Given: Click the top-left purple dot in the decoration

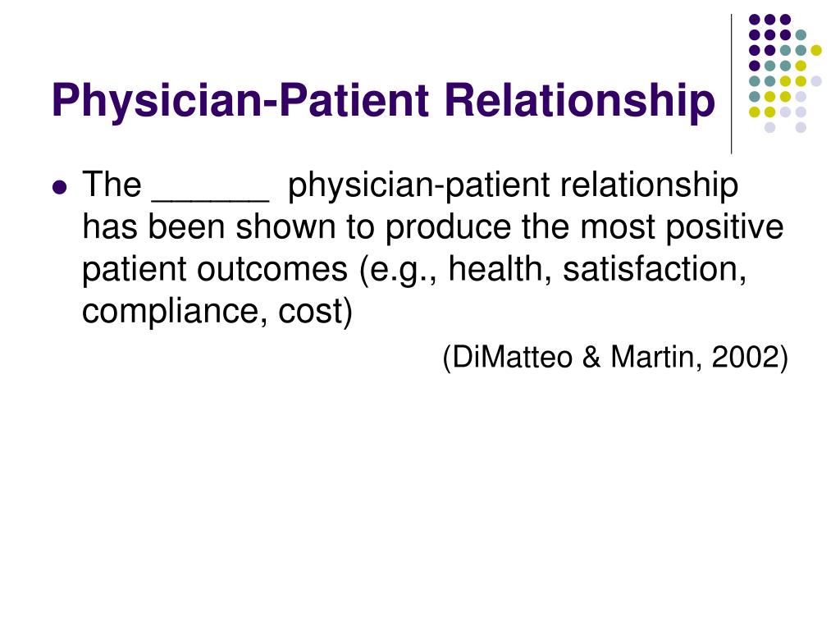Looking at the screenshot, I should pos(755,20).
